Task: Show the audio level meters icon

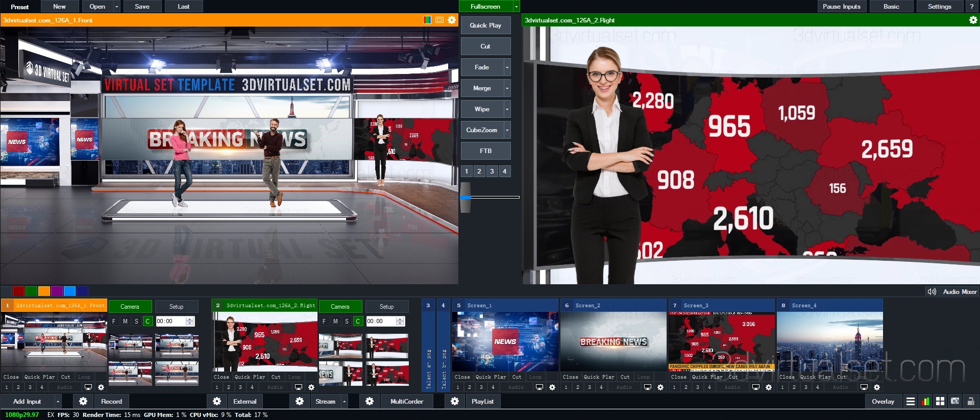Action: coord(925,402)
